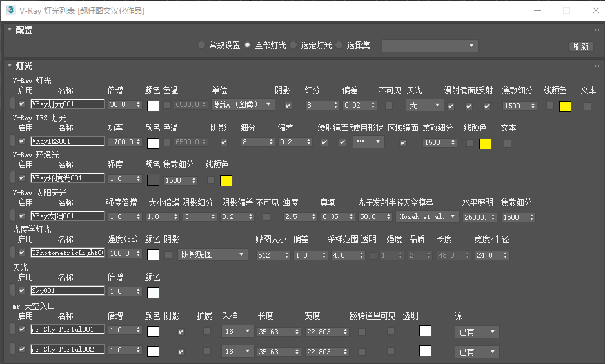Collapse the 灯光 rollout
Viewport: 605px width, 364px height.
point(10,66)
